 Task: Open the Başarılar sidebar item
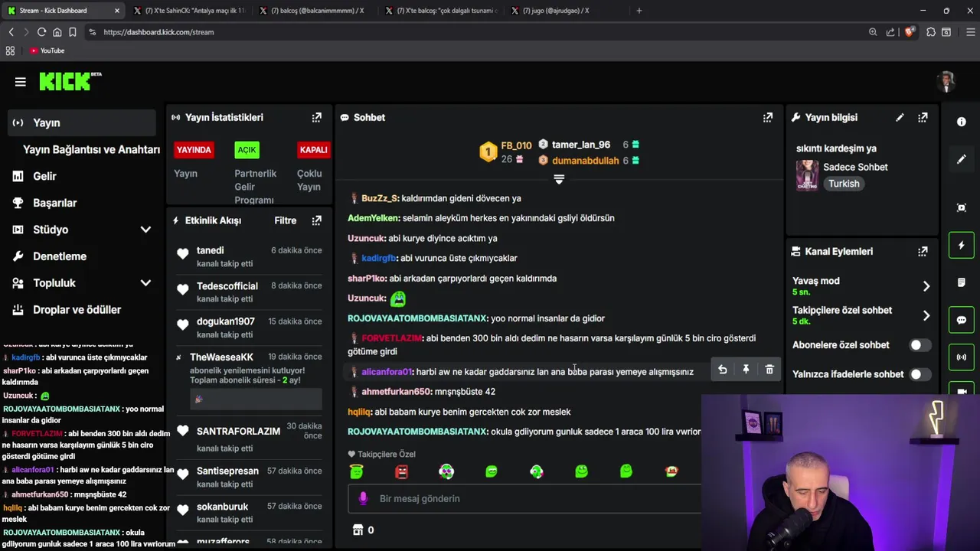(x=54, y=203)
